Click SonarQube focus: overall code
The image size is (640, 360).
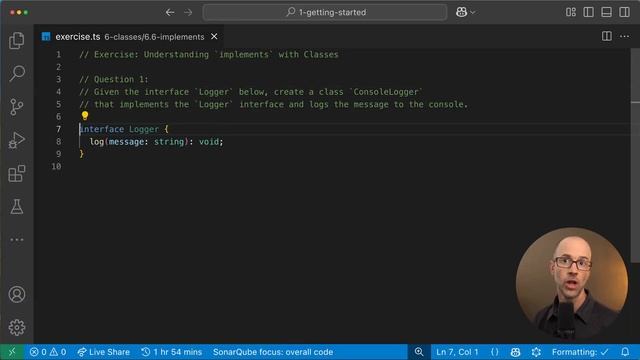pos(273,352)
